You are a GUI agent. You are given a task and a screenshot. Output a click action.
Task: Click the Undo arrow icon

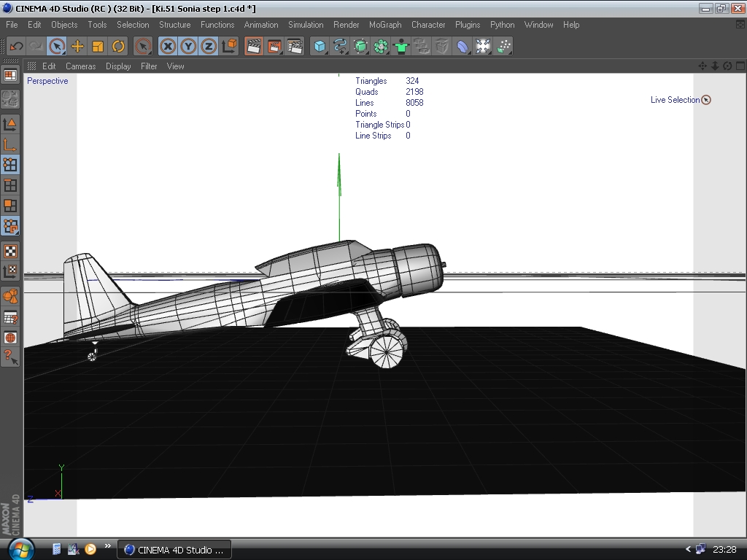tap(15, 46)
